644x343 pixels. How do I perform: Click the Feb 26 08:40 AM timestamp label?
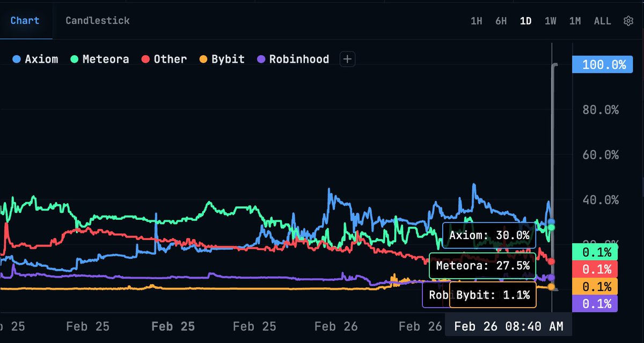[x=509, y=325]
